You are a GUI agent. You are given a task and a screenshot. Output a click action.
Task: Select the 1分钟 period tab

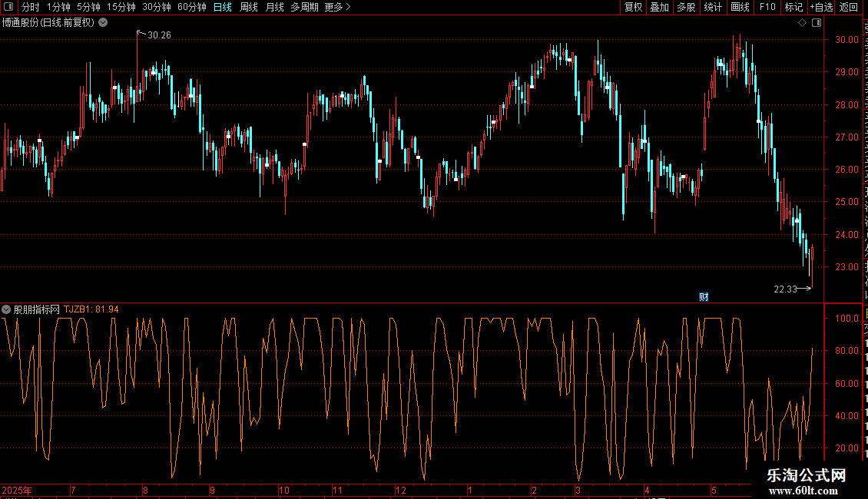coord(58,7)
